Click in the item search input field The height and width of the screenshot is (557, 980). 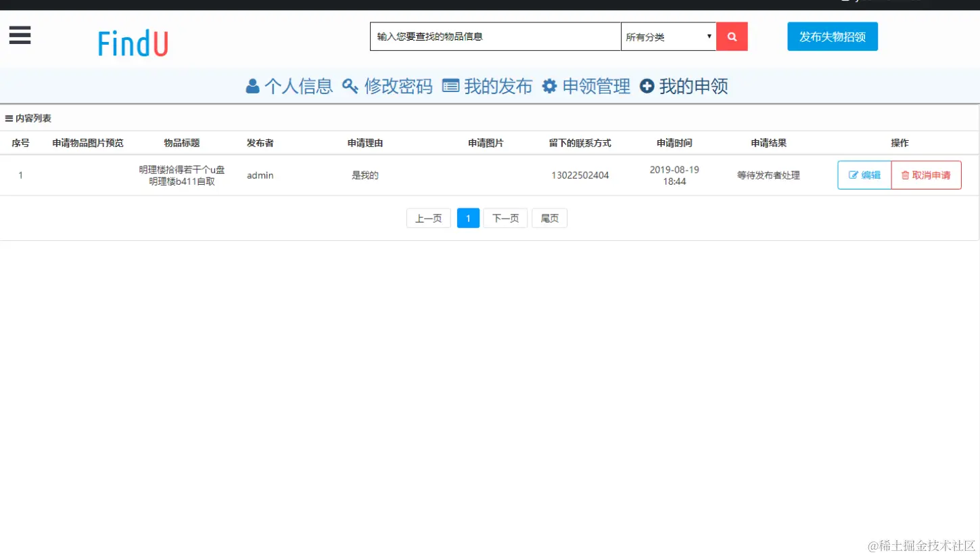pyautogui.click(x=495, y=37)
